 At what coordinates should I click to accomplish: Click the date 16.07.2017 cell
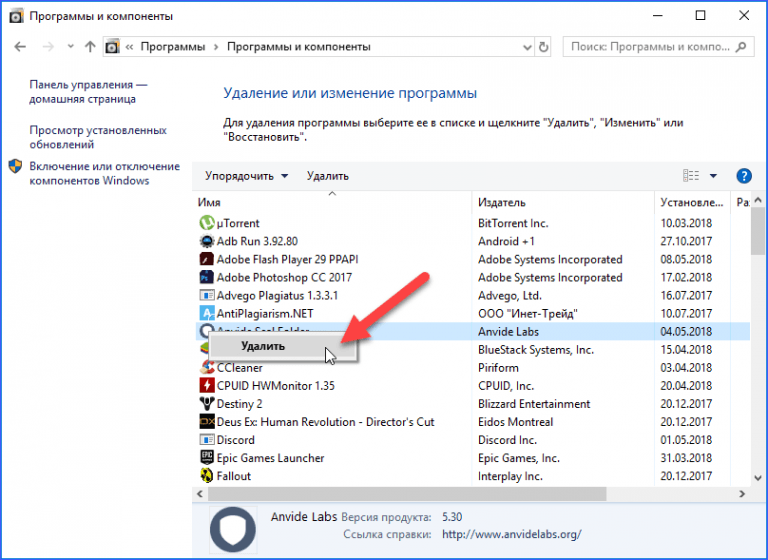(x=686, y=295)
